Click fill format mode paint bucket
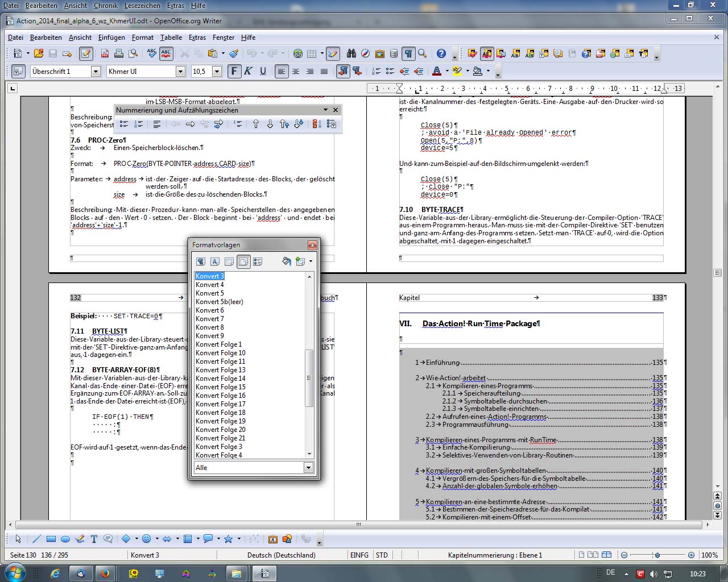 click(x=287, y=261)
